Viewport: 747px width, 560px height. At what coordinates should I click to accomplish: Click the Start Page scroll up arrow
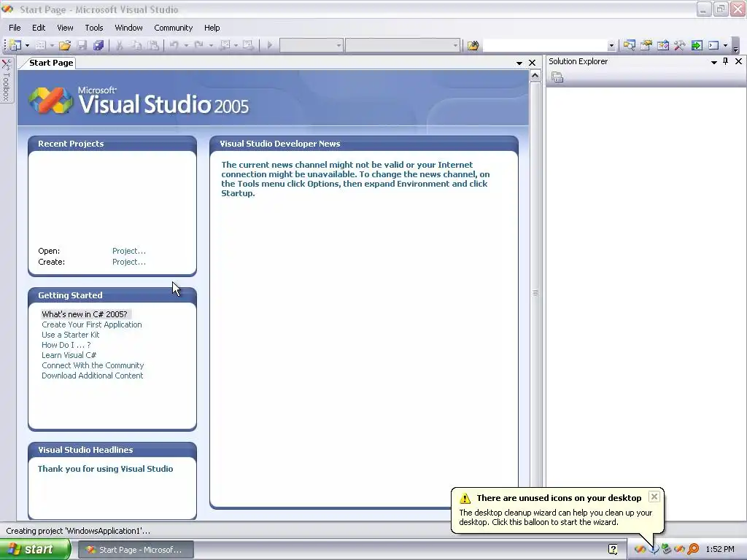(x=535, y=76)
